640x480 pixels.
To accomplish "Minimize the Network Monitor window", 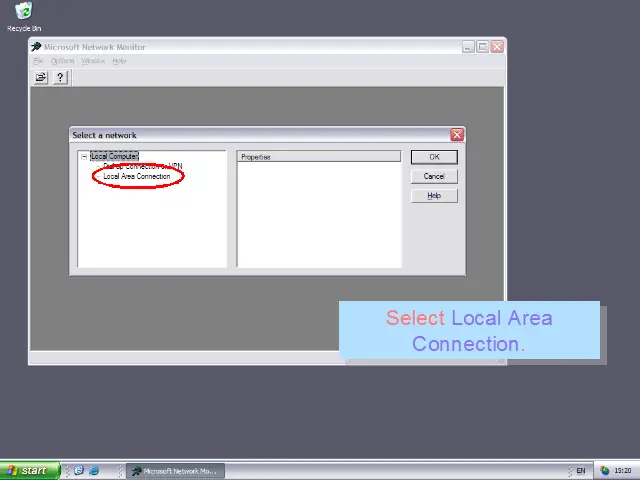I will [468, 47].
